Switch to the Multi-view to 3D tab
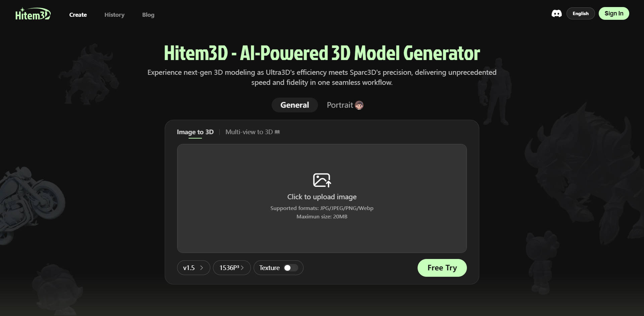This screenshot has height=316, width=644. pos(249,132)
